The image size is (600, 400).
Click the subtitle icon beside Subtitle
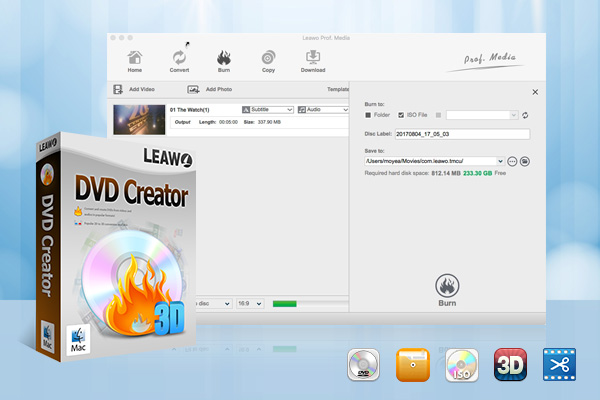coord(246,110)
